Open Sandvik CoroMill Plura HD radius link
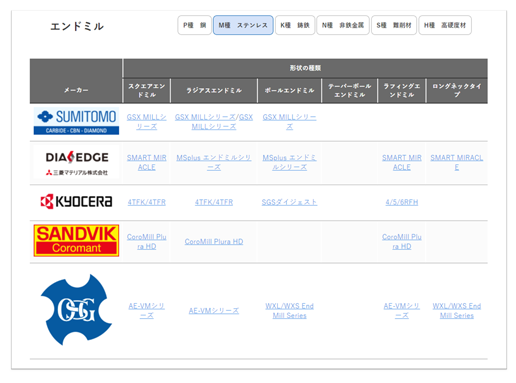This screenshot has height=383, width=516. coord(214,241)
